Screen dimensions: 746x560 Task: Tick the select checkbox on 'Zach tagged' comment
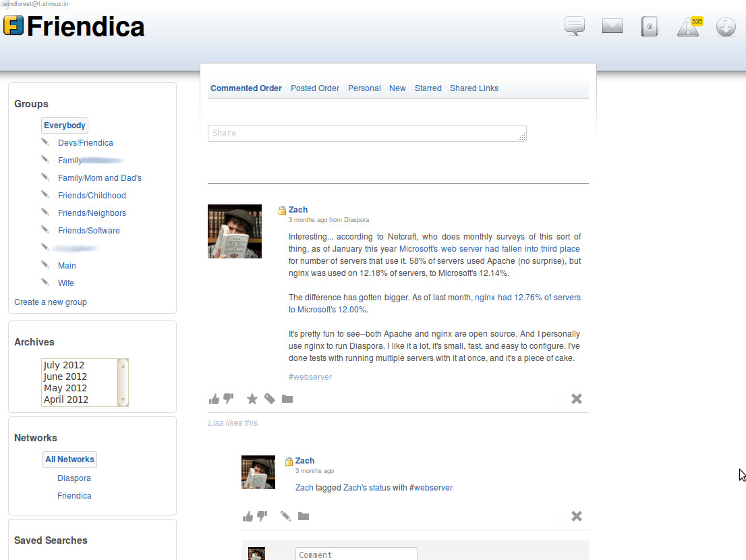click(x=560, y=517)
